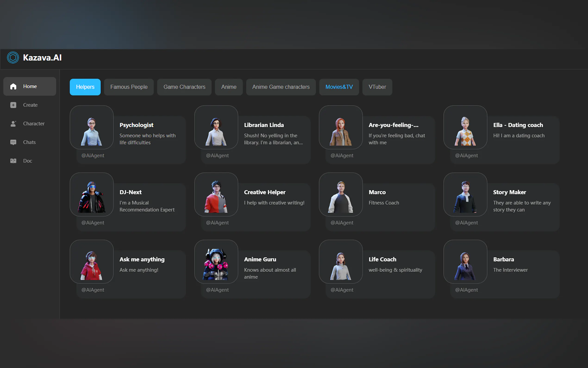Click the Character person icon
The image size is (588, 368).
(13, 124)
